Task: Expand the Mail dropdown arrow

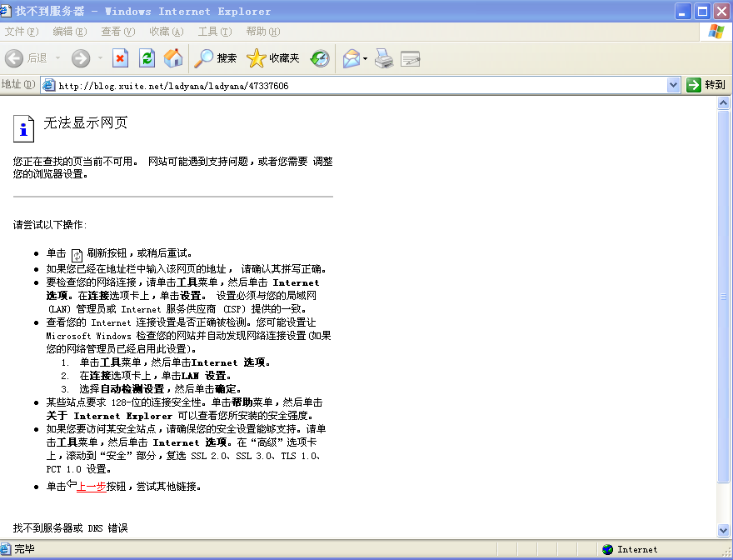Action: pos(365,59)
